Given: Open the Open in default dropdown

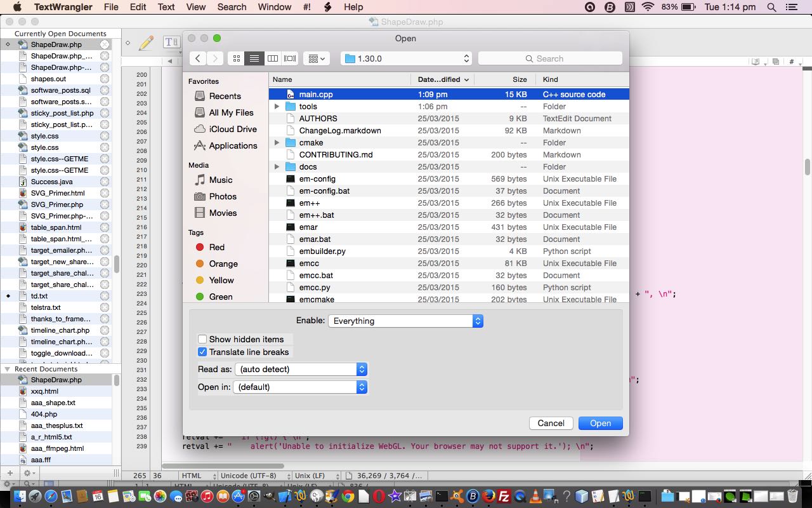Looking at the screenshot, I should pos(300,387).
